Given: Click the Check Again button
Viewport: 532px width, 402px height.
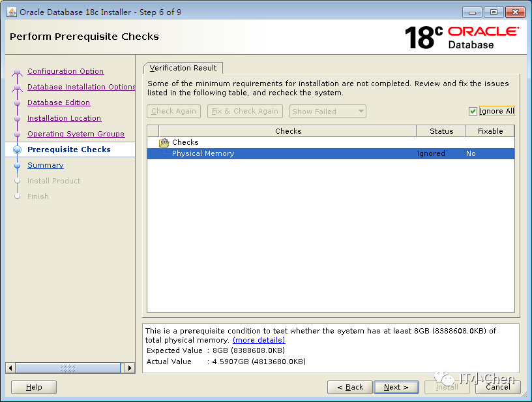Looking at the screenshot, I should [173, 112].
